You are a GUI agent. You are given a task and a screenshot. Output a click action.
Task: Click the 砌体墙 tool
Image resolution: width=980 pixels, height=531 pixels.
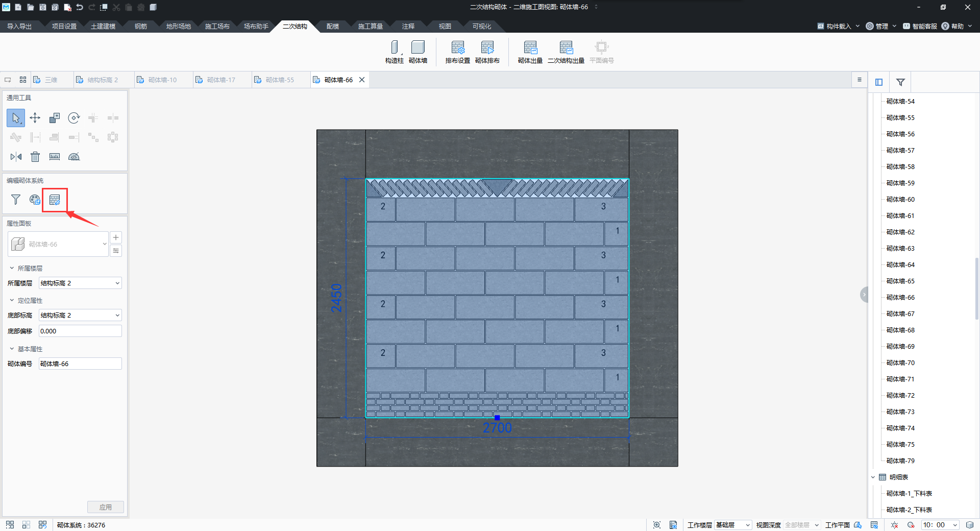pos(418,52)
